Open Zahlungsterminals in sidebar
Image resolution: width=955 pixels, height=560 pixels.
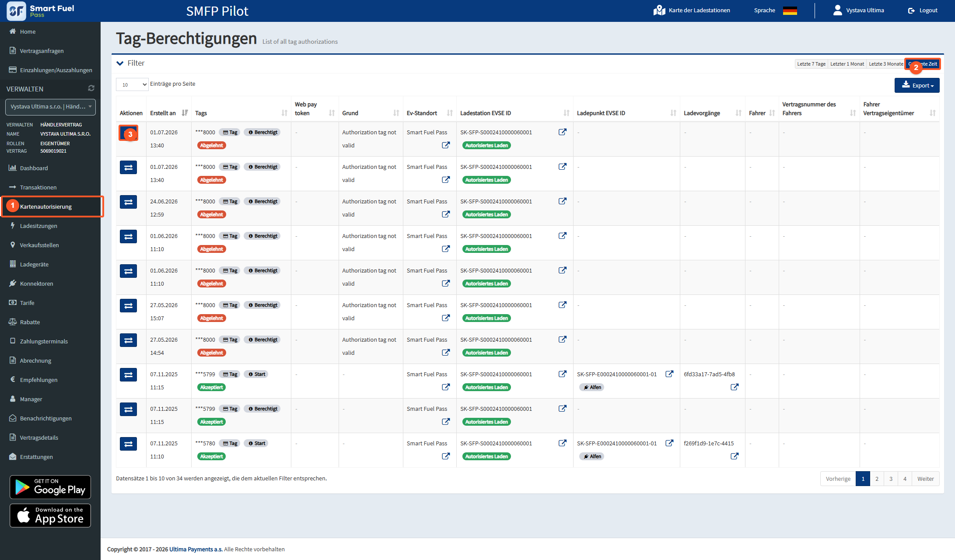click(50, 341)
